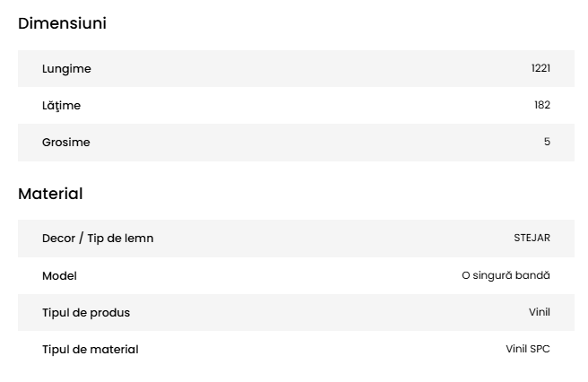This screenshot has height=382, width=588.
Task: Click the middle of the Tipul de produs row
Action: coord(296,313)
